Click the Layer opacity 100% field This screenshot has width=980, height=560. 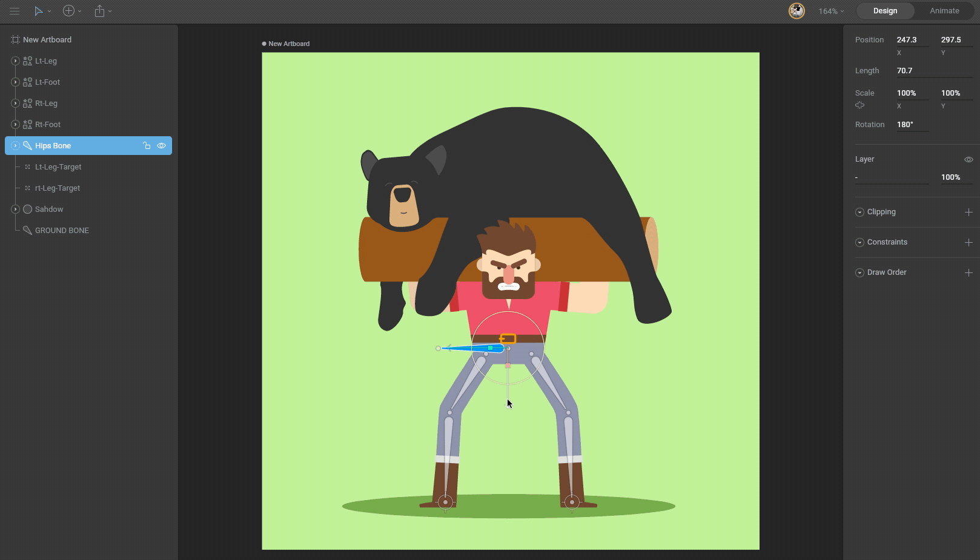tap(956, 177)
